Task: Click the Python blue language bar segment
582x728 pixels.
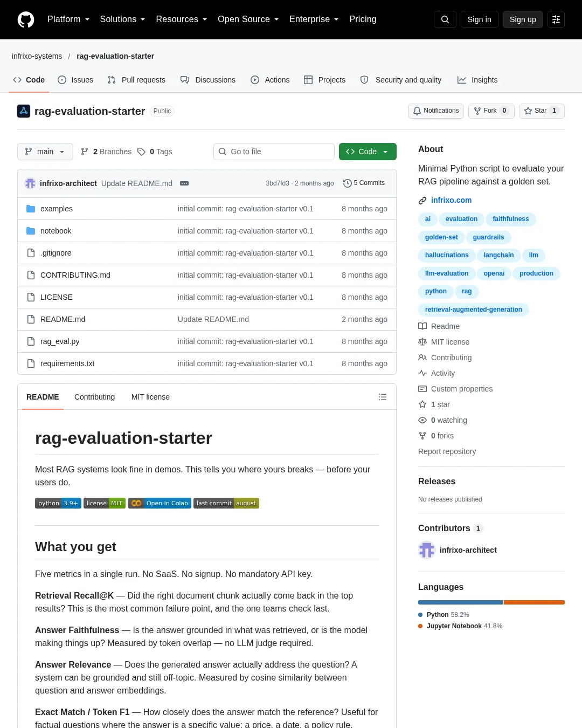Action: 460,602
